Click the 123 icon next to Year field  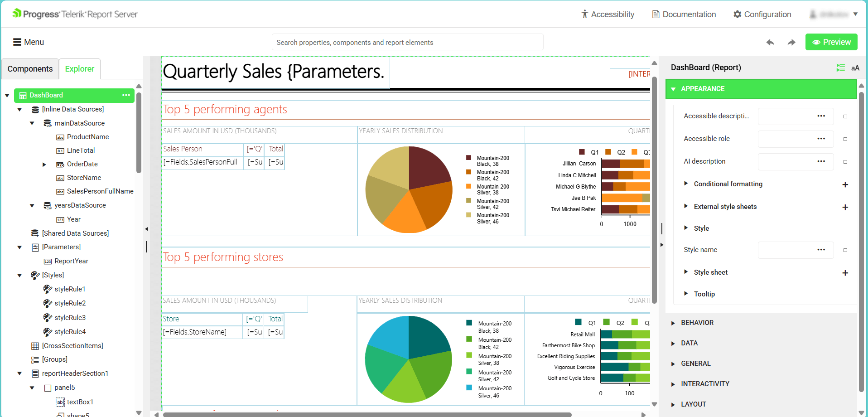pos(61,219)
